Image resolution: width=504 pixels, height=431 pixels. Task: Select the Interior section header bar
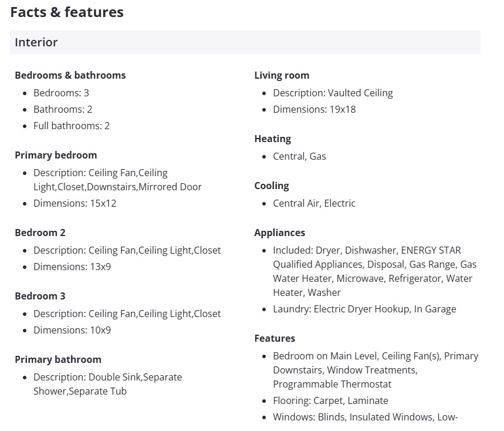click(245, 42)
